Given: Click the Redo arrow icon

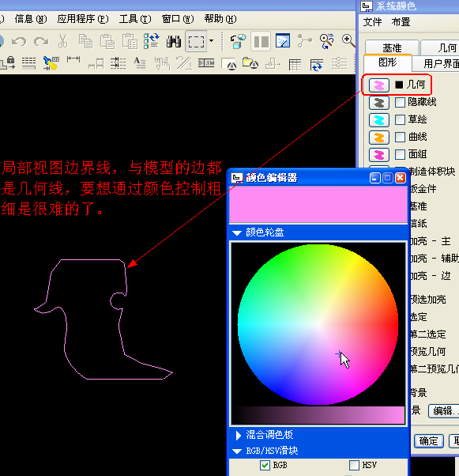Looking at the screenshot, I should 41,41.
